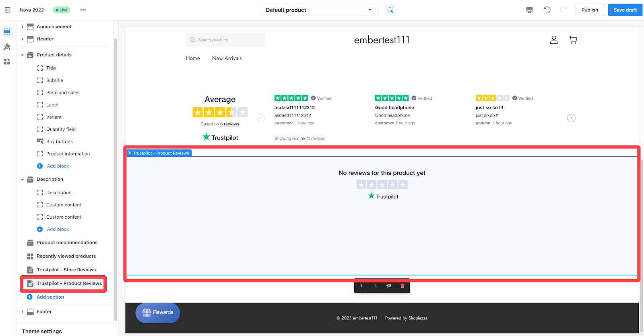Expand the Footer section
644x336 pixels.
click(x=23, y=312)
